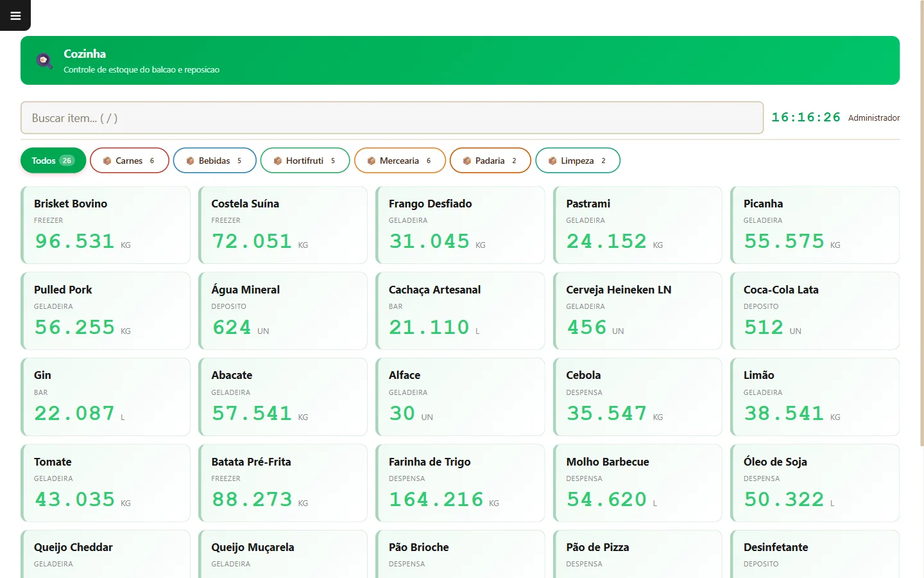The height and width of the screenshot is (578, 924).
Task: Click the 16:16:26 clock display
Action: coord(806,118)
